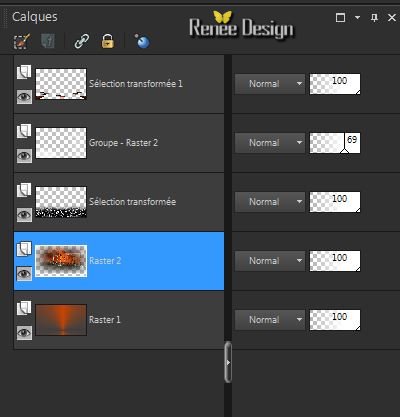This screenshot has width=400, height=417.
Task: Click the lock transparency padlock icon
Action: 107,41
